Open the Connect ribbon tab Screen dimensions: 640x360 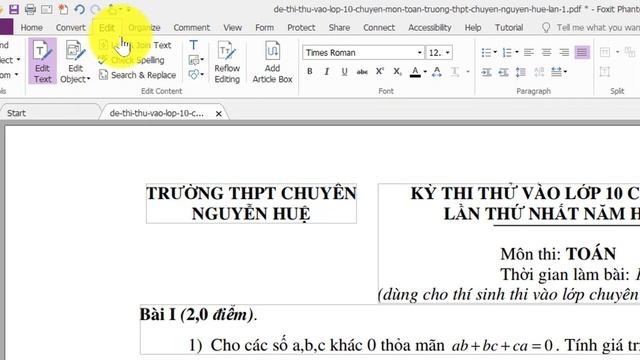(x=379, y=27)
